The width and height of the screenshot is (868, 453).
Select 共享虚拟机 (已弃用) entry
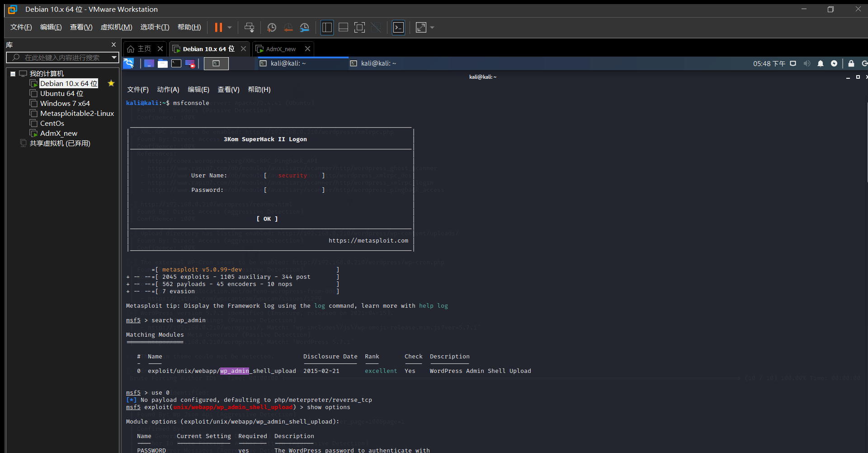60,143
